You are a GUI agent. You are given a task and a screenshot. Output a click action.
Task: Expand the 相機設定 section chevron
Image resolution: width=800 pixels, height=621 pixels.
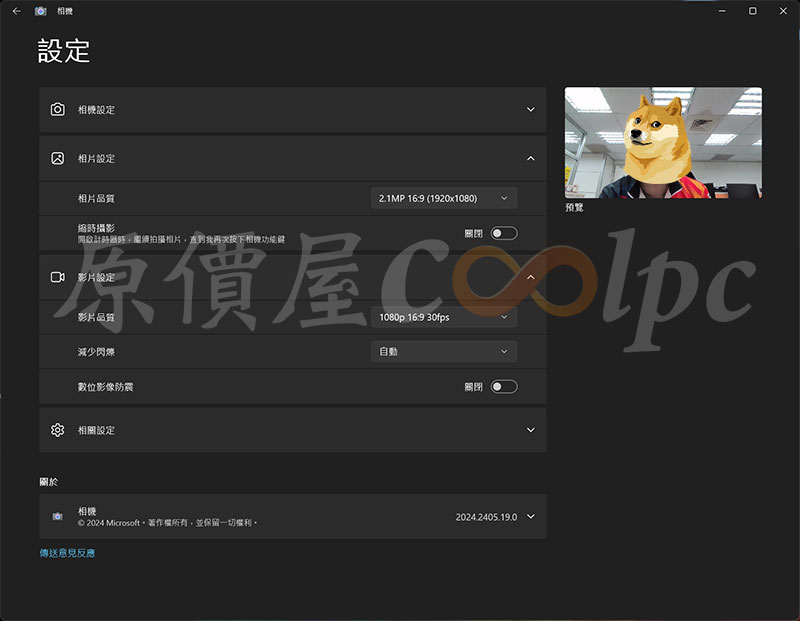[x=531, y=109]
